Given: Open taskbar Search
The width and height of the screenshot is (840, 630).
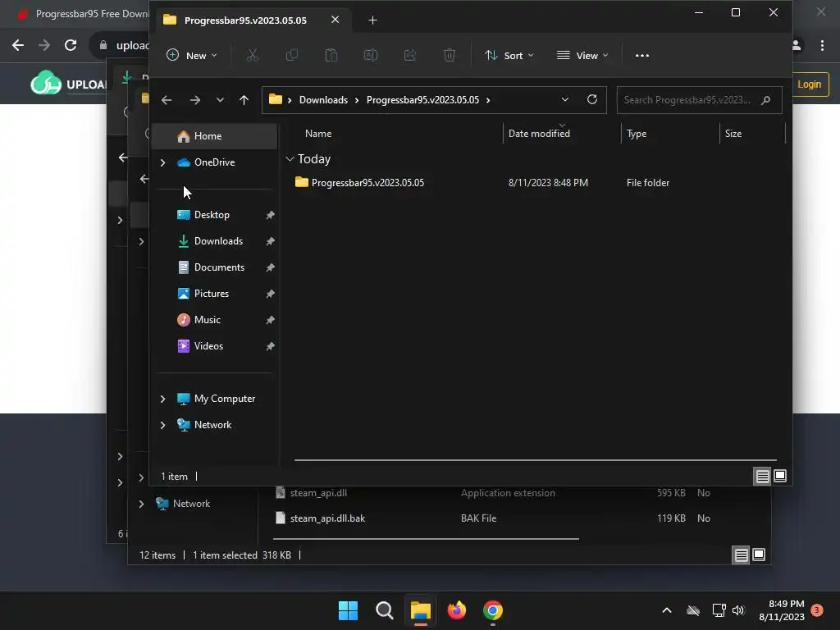Looking at the screenshot, I should point(384,610).
